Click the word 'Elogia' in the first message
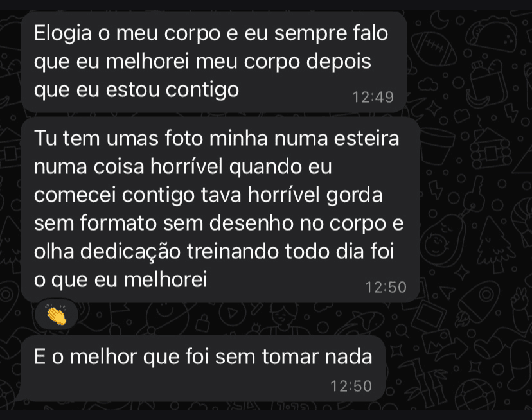Image resolution: width=532 pixels, height=420 pixels. pos(62,33)
